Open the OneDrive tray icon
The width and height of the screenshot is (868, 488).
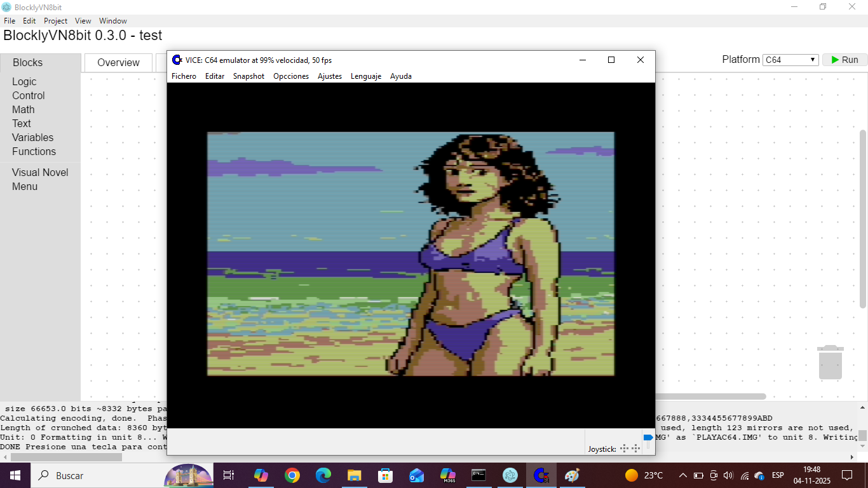(759, 476)
